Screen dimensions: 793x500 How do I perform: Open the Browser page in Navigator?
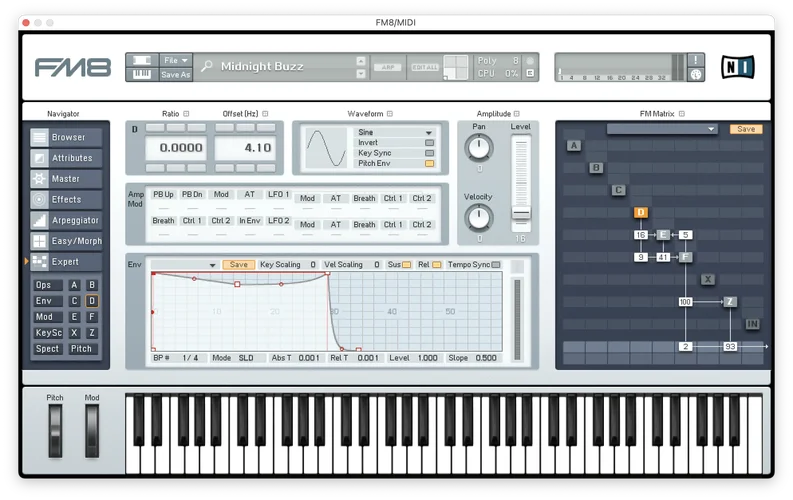(x=66, y=137)
